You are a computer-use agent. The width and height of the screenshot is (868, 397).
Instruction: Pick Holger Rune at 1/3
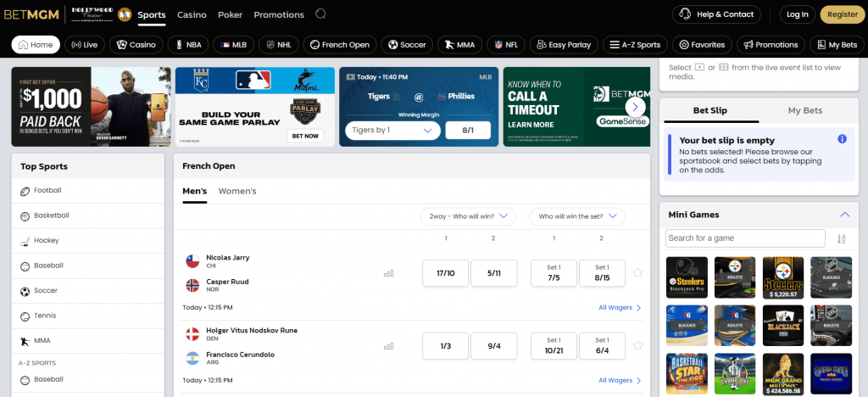[446, 346]
